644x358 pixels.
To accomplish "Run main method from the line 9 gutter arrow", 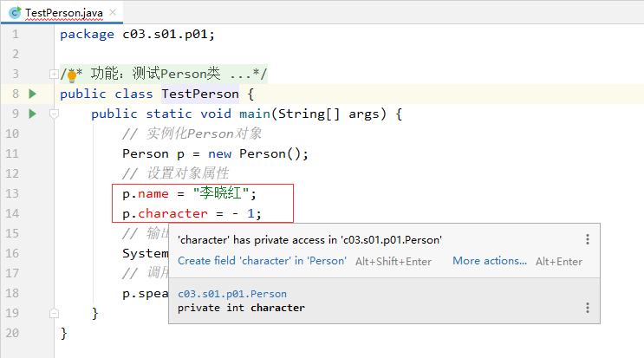I will [x=32, y=114].
